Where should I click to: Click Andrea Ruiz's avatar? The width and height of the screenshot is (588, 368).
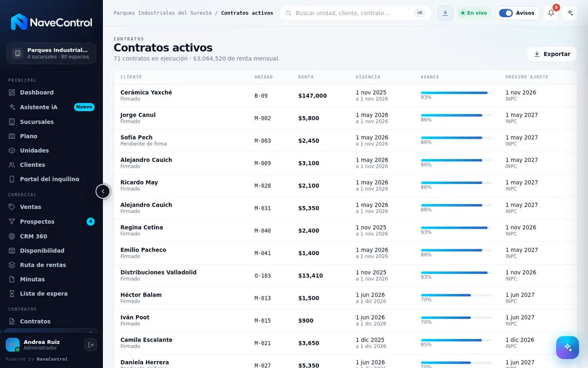click(x=13, y=345)
